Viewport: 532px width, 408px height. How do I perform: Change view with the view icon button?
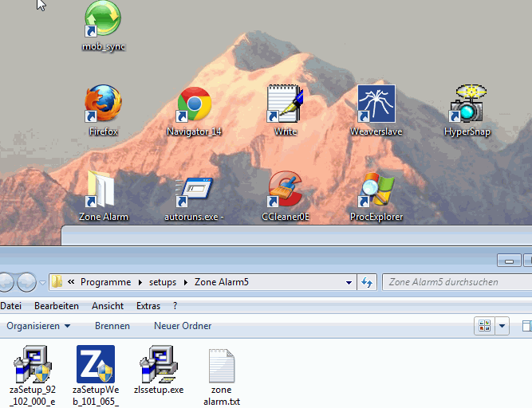484,326
